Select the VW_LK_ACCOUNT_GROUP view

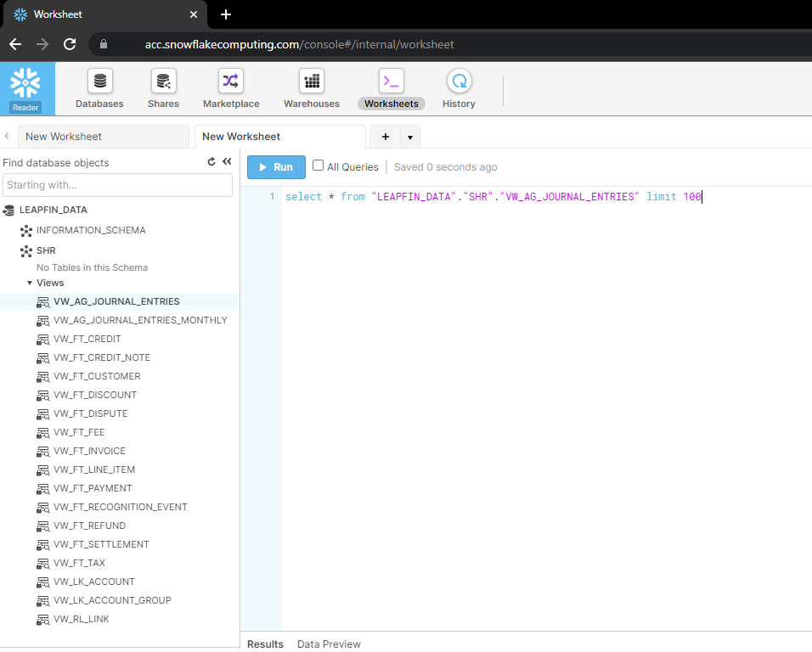[x=112, y=599]
